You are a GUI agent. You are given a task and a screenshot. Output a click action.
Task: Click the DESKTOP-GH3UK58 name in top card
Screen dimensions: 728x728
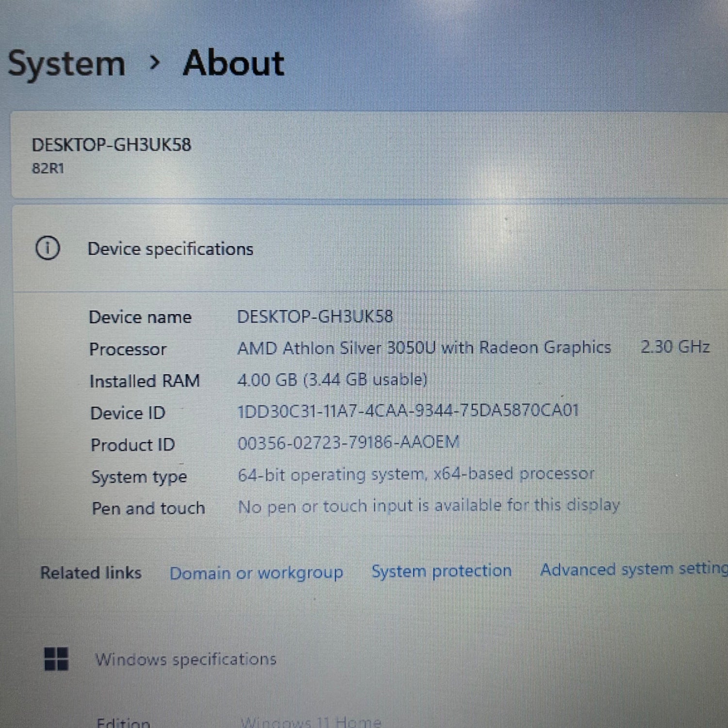(x=112, y=145)
